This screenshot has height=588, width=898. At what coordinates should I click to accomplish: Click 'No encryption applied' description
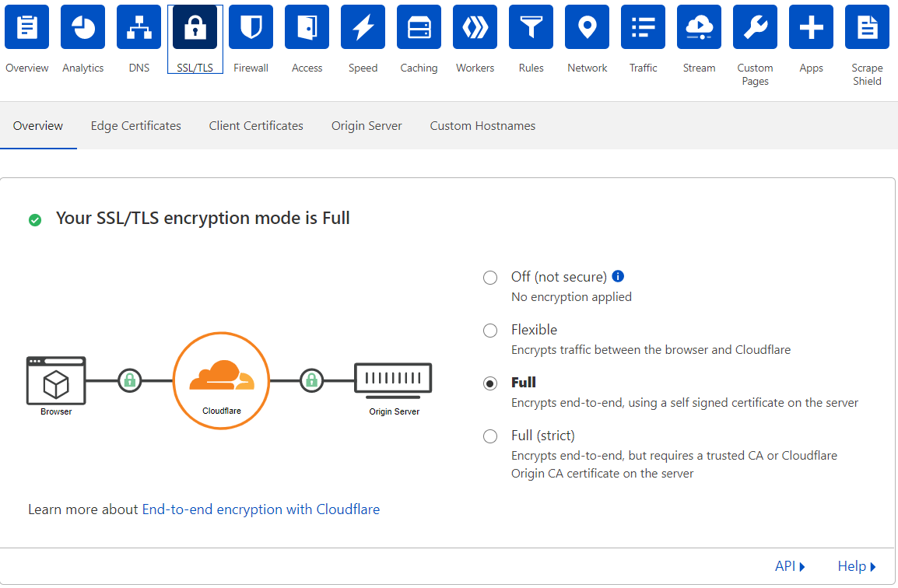[x=571, y=296]
